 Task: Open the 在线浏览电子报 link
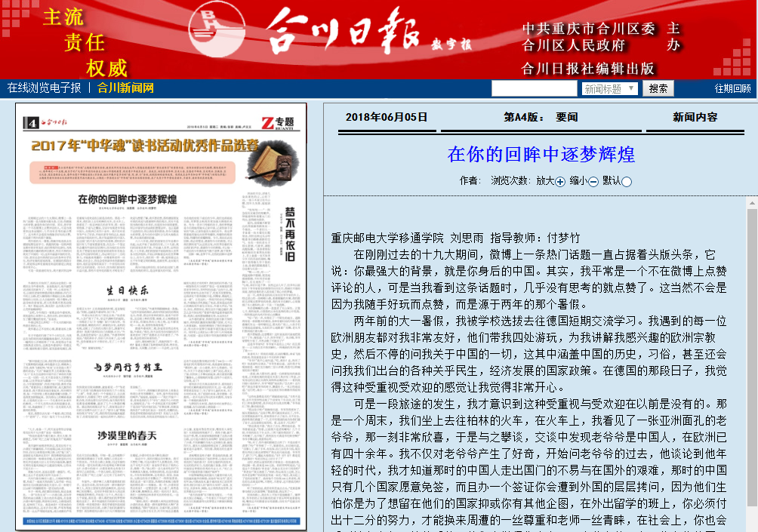(x=44, y=88)
